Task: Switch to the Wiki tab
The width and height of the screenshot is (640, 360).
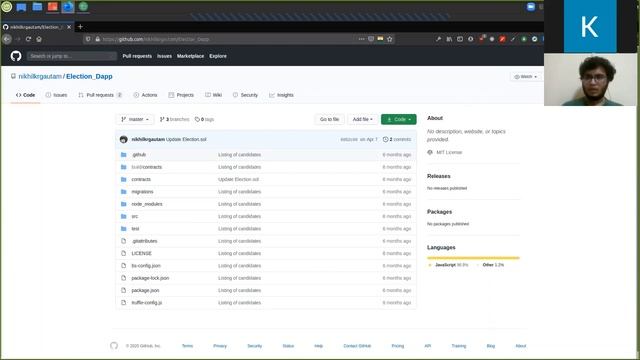Action: tap(213, 95)
